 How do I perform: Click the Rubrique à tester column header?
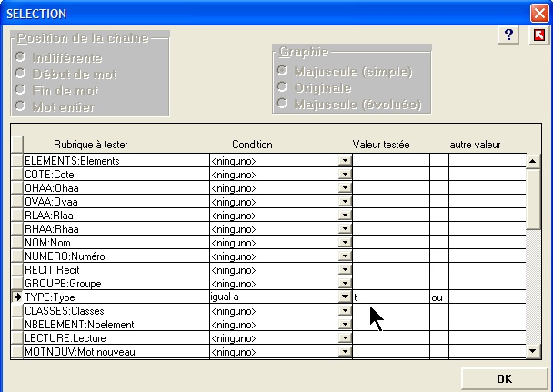91,145
